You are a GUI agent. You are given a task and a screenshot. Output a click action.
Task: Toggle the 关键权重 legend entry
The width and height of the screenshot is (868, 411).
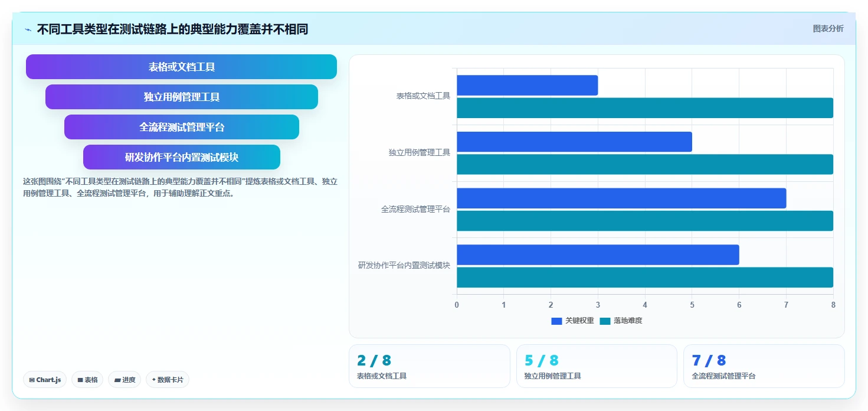point(572,321)
